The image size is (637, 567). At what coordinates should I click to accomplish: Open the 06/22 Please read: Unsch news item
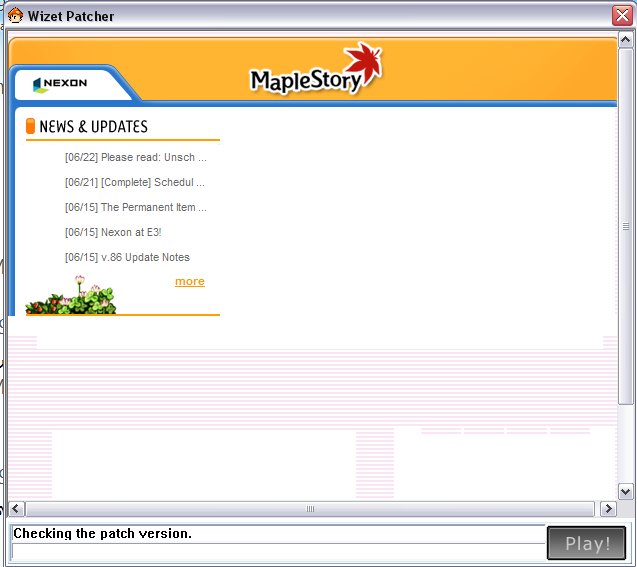[x=136, y=157]
